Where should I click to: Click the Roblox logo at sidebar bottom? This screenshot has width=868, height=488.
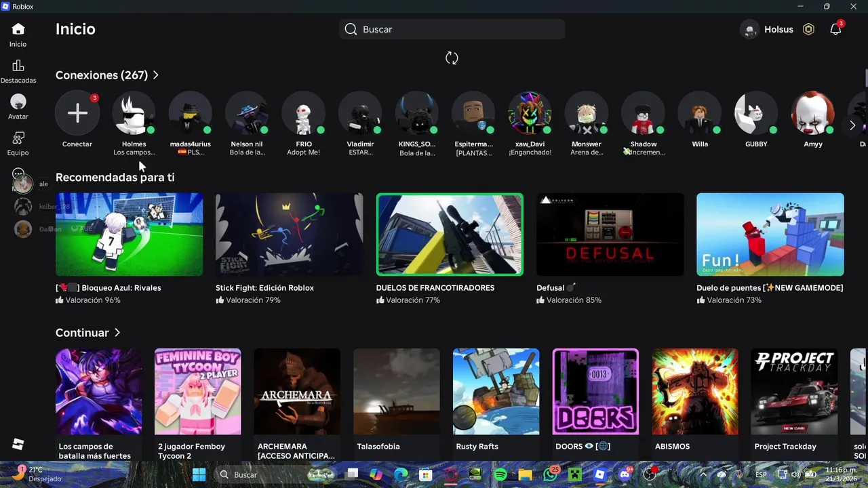tap(18, 445)
